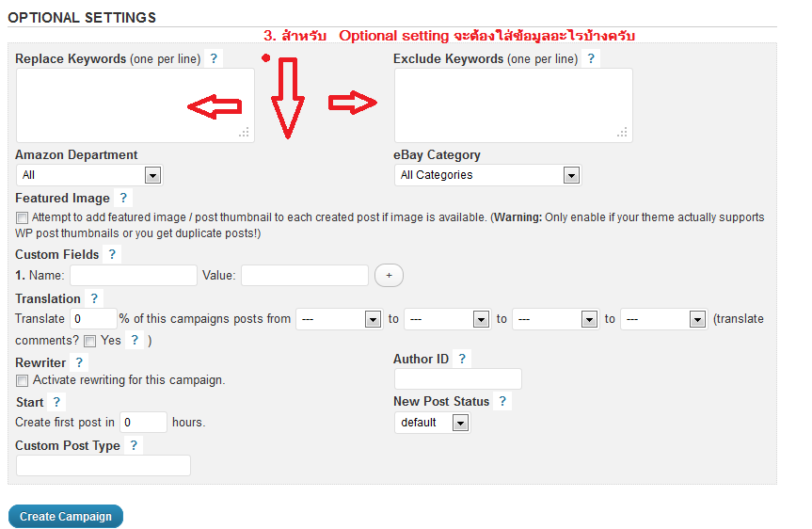Open the Author ID help icon
Screen dimensions: 812x529
pos(462,359)
